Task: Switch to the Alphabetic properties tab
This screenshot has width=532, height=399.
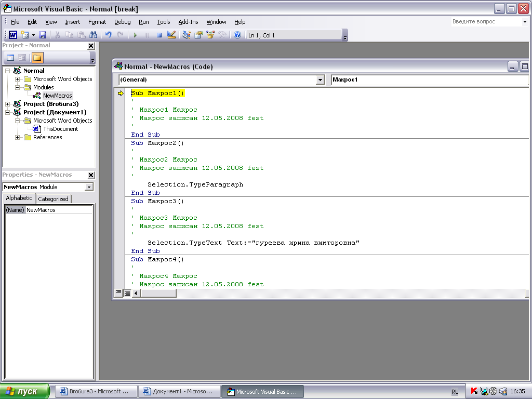Action: pyautogui.click(x=19, y=198)
